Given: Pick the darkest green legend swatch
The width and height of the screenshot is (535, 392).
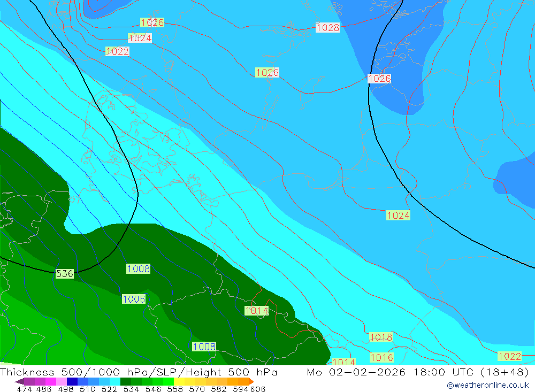Looking at the screenshot, I should 126,381.
